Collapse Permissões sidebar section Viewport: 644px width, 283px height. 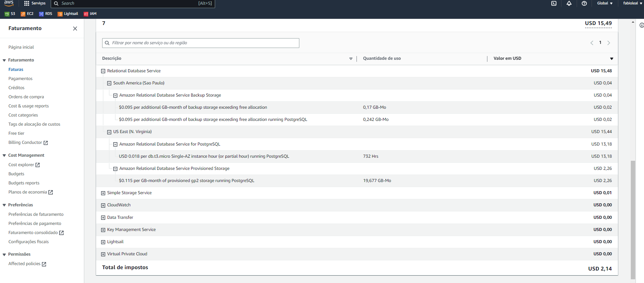pos(4,255)
